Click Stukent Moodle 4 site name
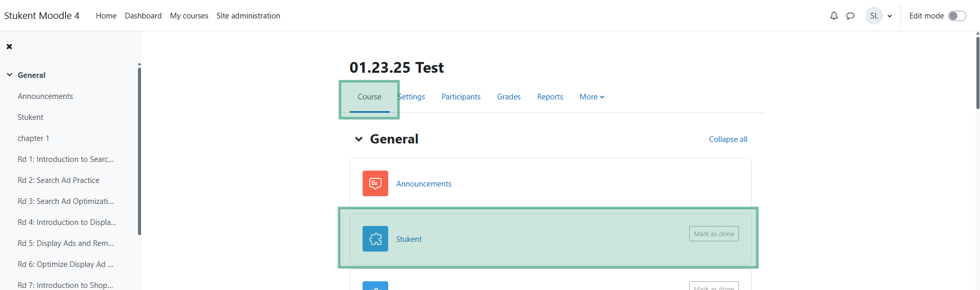Screen dimensions: 980x290 pyautogui.click(x=42, y=16)
